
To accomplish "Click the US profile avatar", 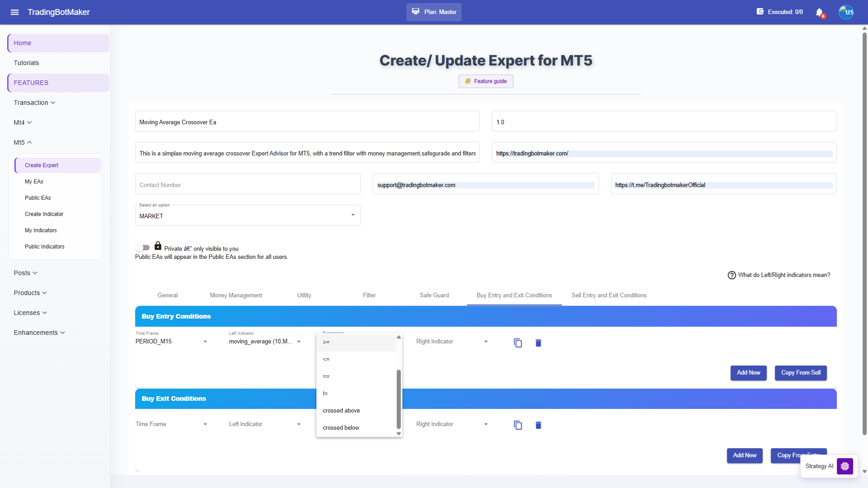I will (x=846, y=12).
